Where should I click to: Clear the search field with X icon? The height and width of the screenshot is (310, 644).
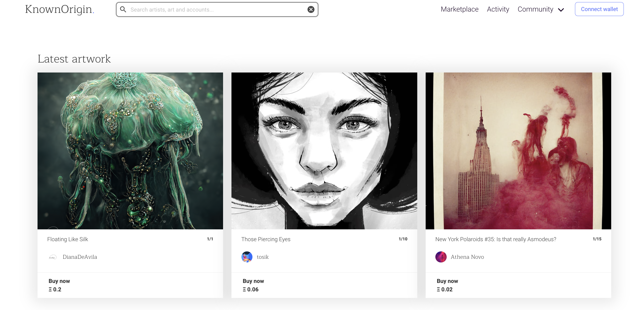[311, 9]
